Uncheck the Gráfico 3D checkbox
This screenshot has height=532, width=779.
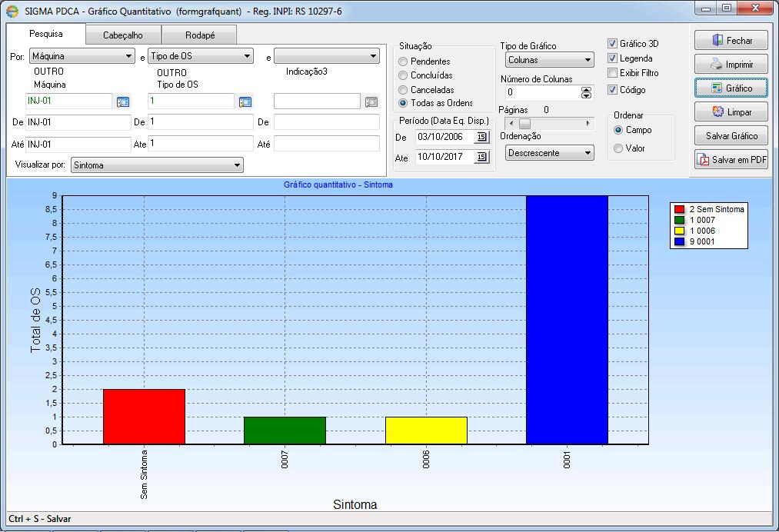[612, 44]
